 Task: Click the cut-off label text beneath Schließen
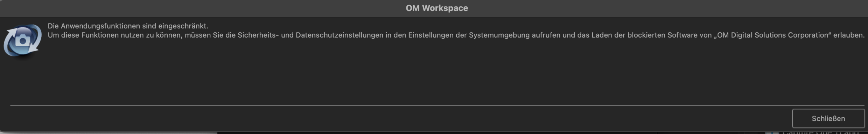tap(820, 133)
